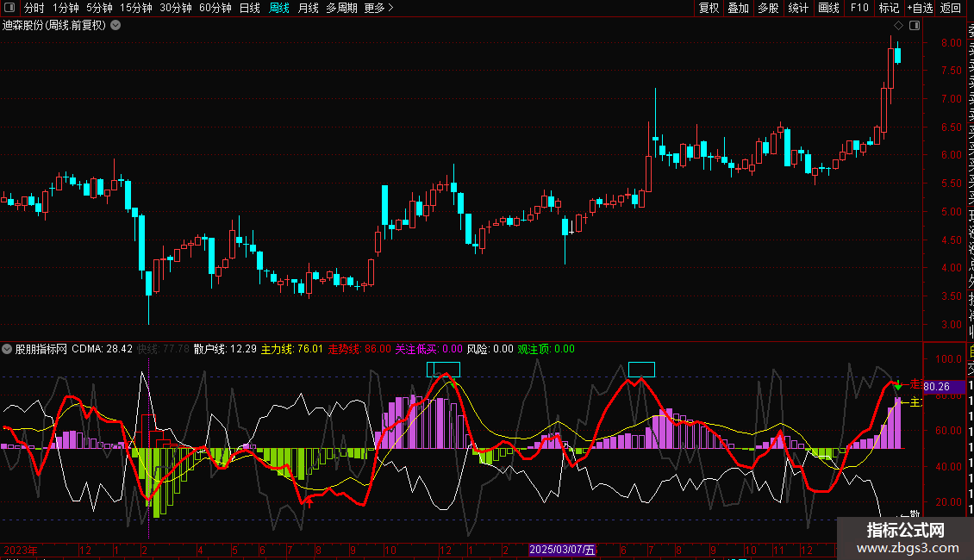
Task: Click the diamond icon in chart corner
Action: [898, 26]
